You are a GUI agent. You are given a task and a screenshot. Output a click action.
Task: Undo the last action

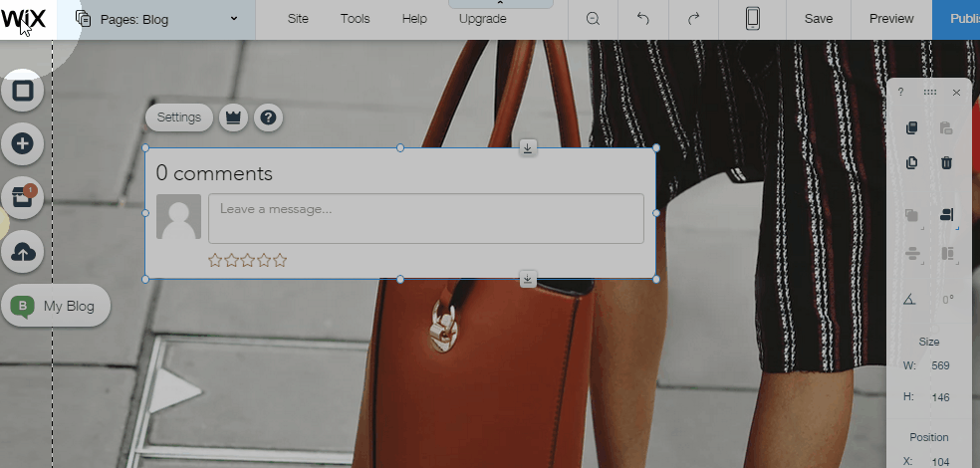643,19
